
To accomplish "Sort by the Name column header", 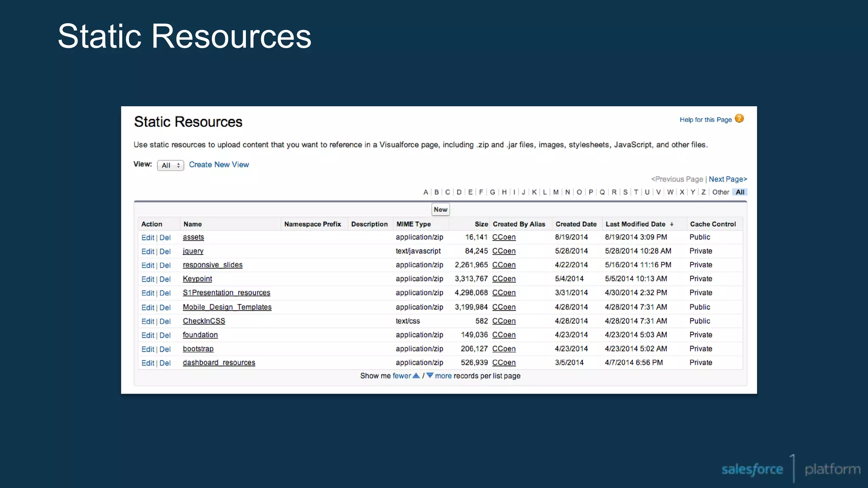I will 192,224.
